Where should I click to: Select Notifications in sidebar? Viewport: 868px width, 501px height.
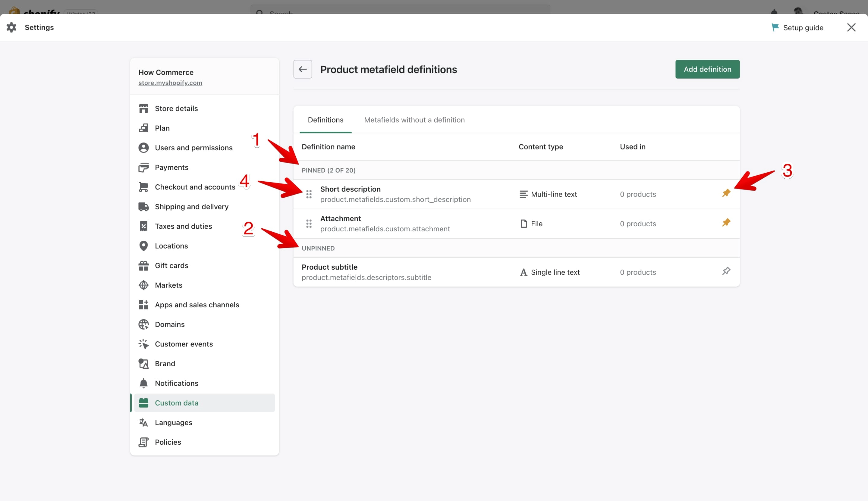[204, 383]
